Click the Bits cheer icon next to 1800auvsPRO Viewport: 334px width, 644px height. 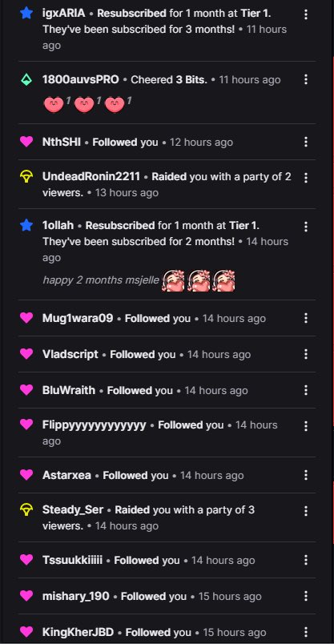tap(26, 79)
